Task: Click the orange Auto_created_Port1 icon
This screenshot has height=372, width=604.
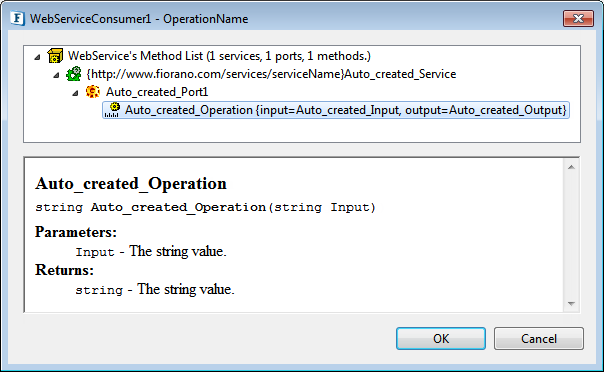Action: [92, 92]
